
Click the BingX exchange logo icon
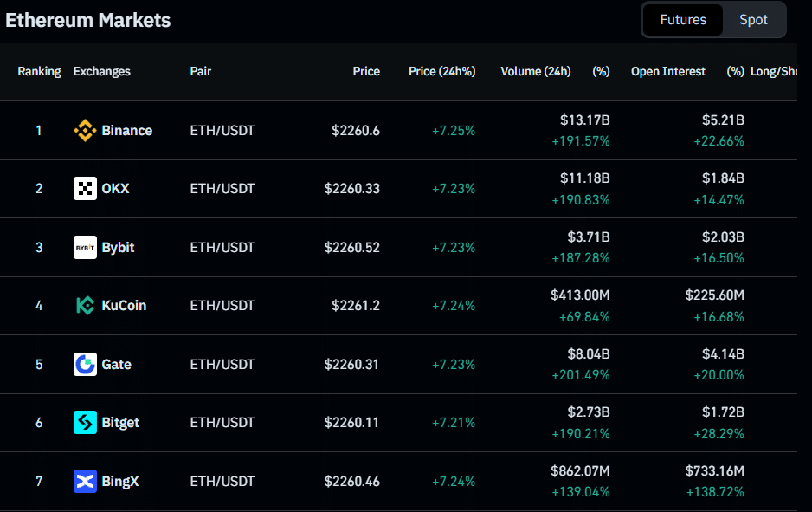[85, 482]
